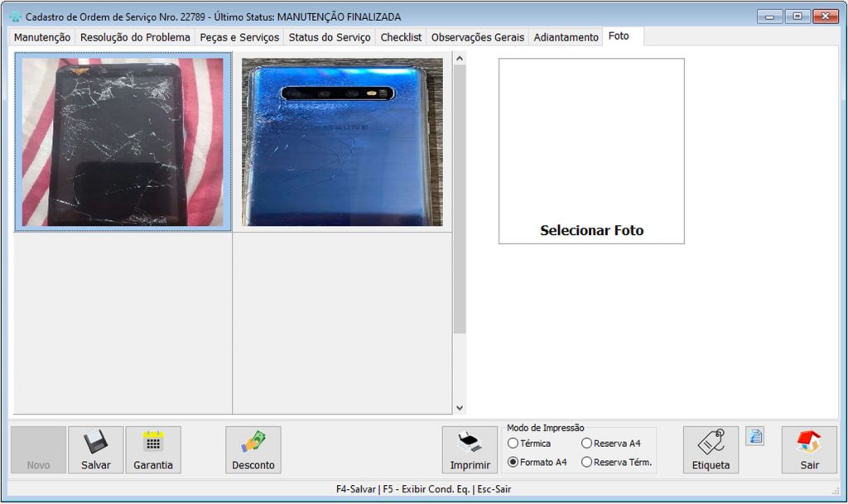Click the Salvar floppy disk icon
This screenshot has width=848, height=504.
coord(95,444)
